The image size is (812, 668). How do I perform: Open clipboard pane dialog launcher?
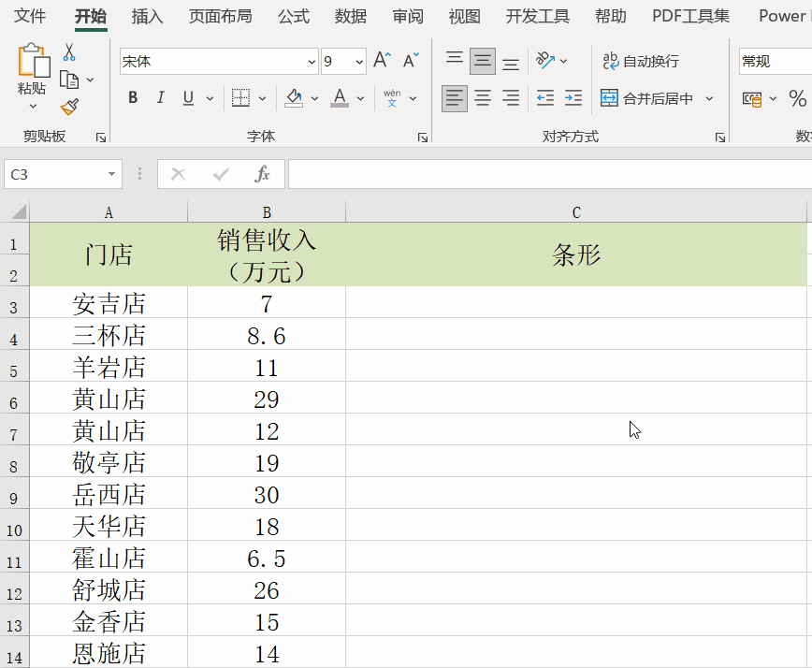tap(101, 138)
